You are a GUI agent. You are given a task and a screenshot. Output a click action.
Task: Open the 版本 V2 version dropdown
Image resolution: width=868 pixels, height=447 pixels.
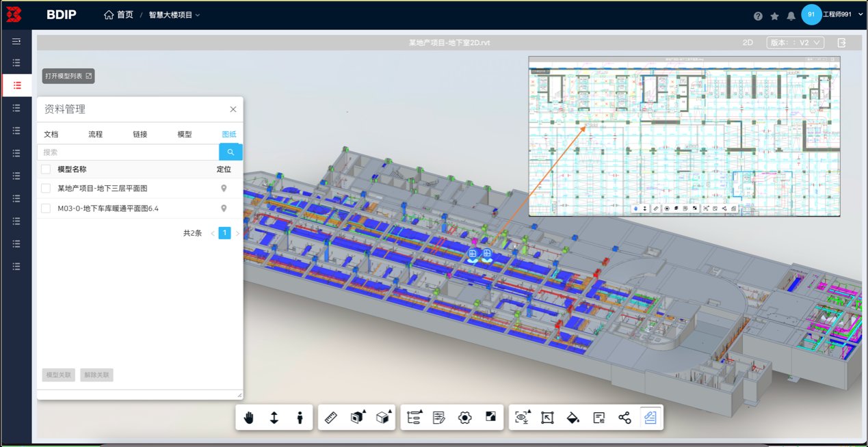point(795,42)
